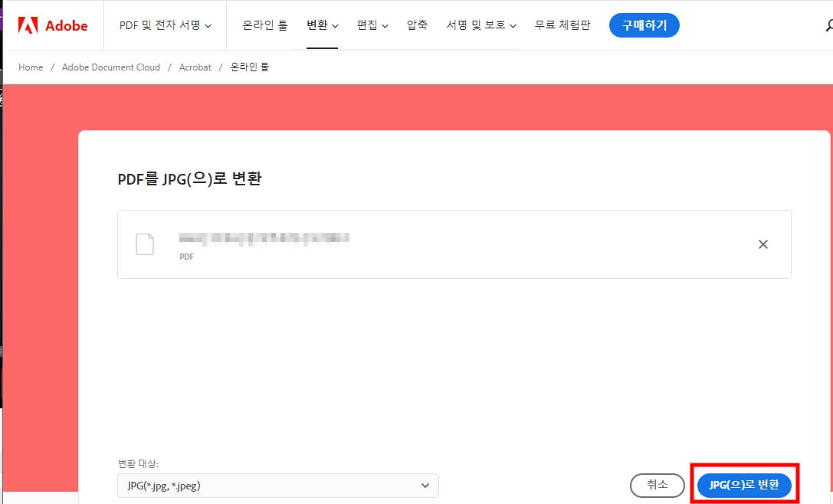The image size is (833, 504).
Task: Click the PDF file document icon
Action: 145,244
